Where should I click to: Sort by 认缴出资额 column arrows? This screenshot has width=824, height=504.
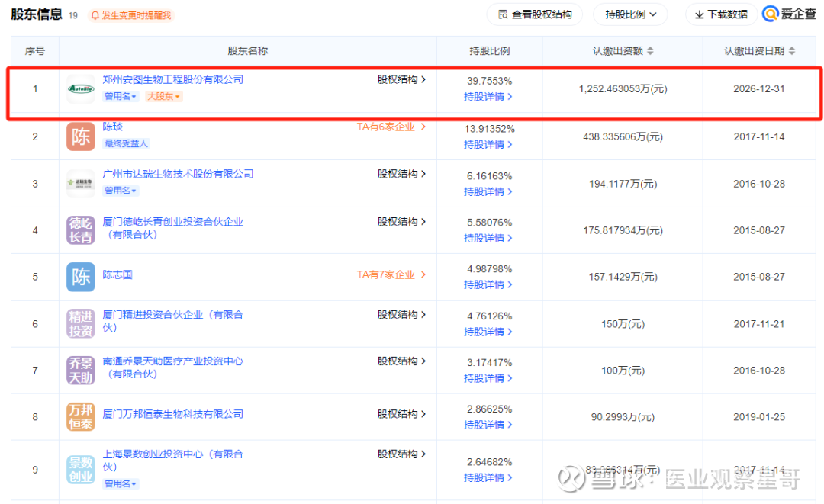(651, 51)
